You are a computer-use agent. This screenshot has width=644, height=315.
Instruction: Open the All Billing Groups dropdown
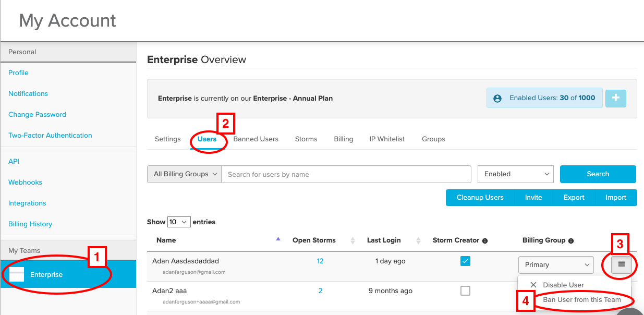coord(185,174)
